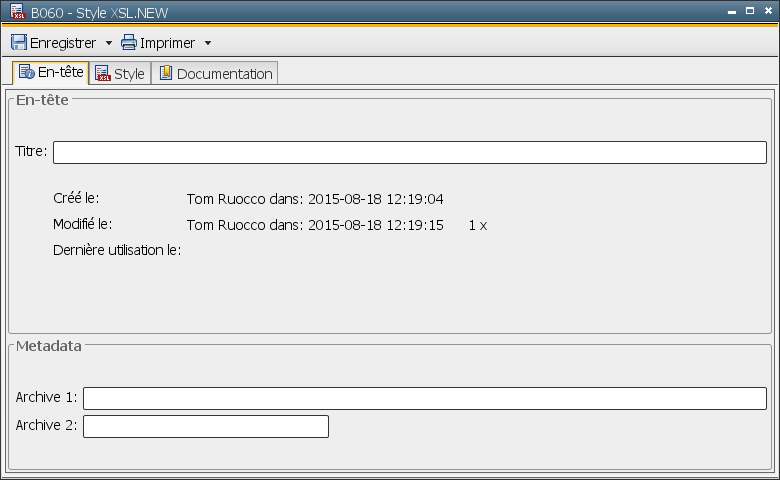Select the Archive 2 input box
Viewport: 780px width, 480px height.
pos(205,426)
